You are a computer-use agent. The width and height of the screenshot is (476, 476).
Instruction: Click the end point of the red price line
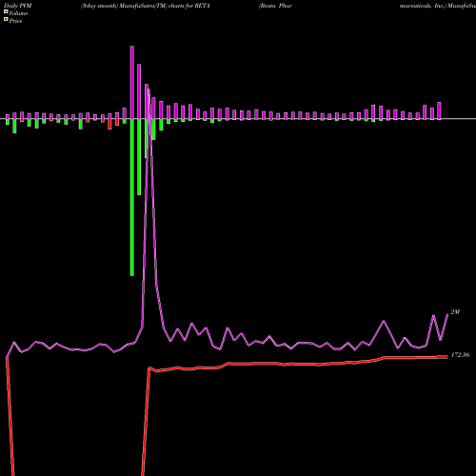point(447,357)
